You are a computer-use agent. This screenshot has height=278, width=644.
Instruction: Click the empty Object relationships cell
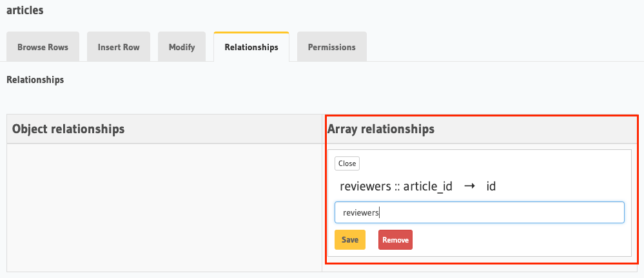click(x=164, y=206)
